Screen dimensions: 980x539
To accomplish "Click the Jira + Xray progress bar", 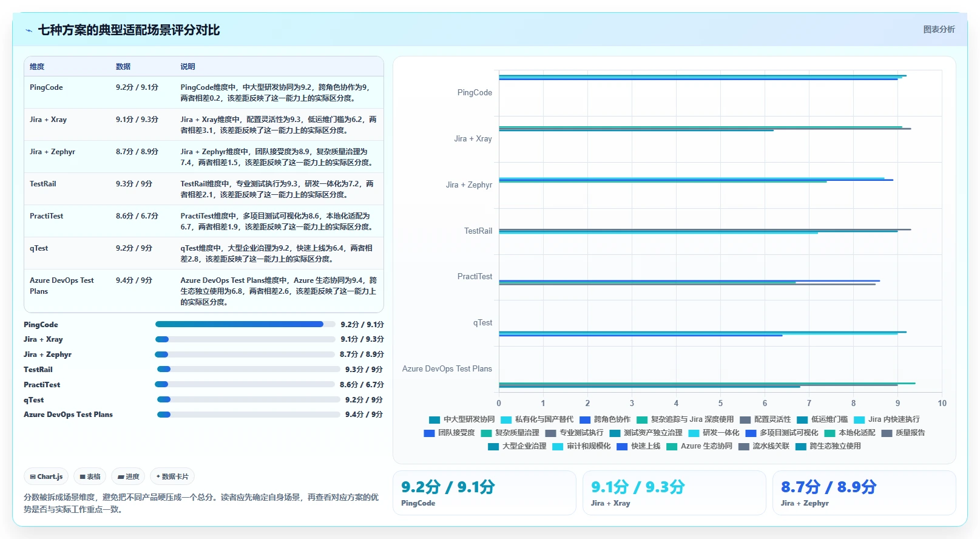I will [245, 339].
